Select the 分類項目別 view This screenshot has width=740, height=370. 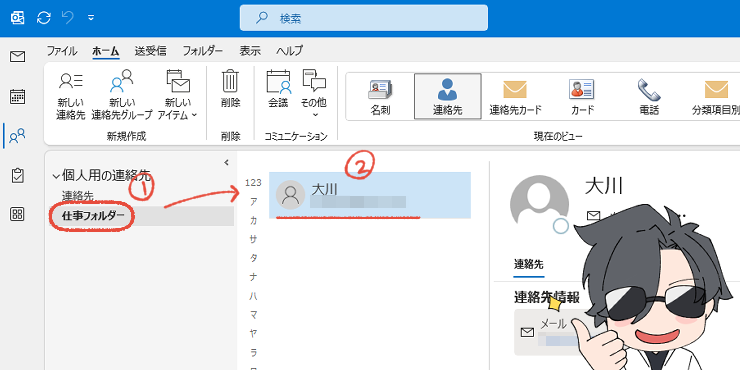715,96
